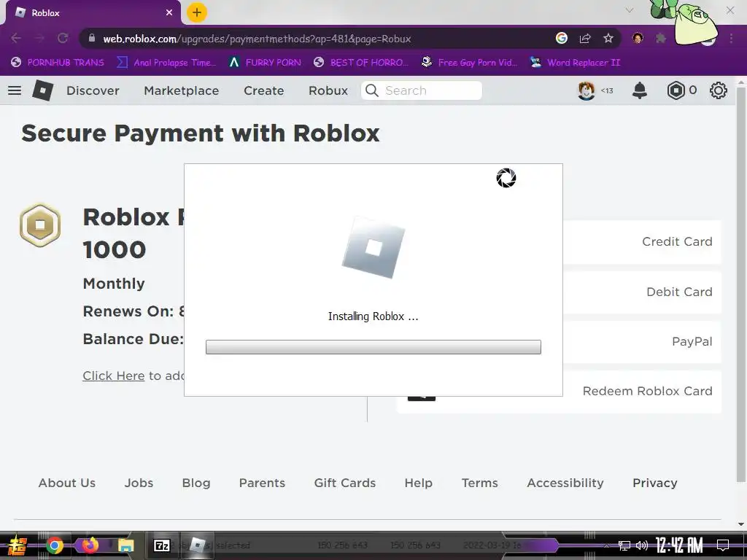Click the Installing Roblox progress bar
This screenshot has width=747, height=560.
click(373, 347)
